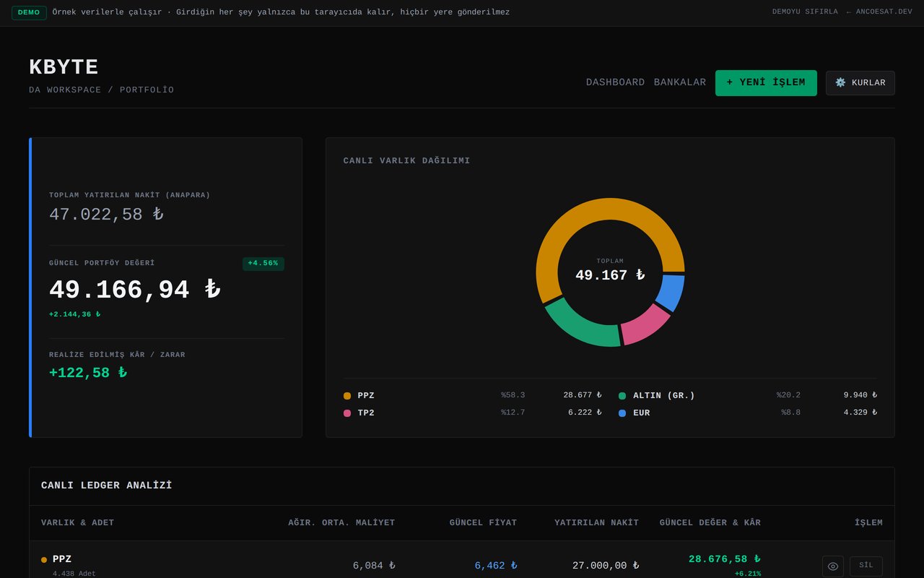Click the +4.56% gain badge

263,264
